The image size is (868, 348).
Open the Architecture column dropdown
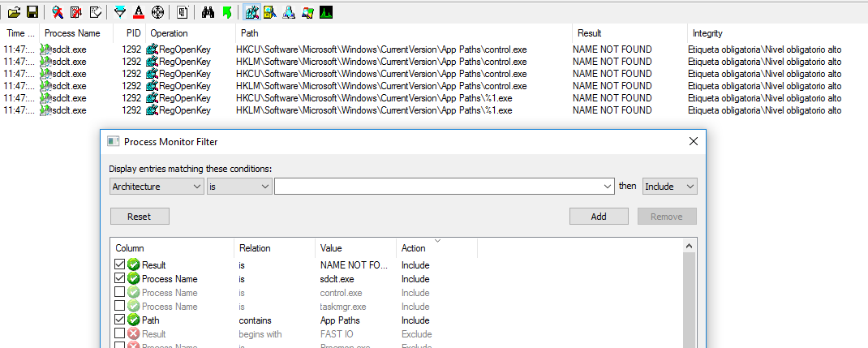tap(157, 187)
